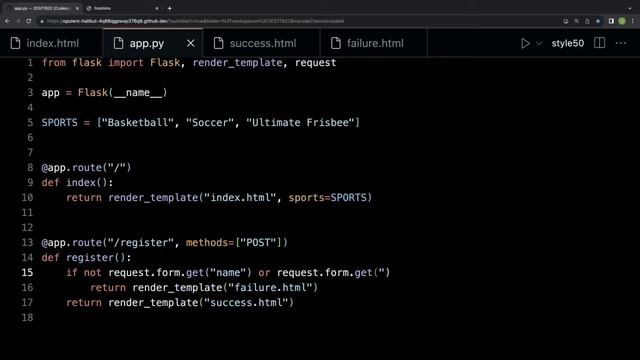The height and width of the screenshot is (360, 640).
Task: Run the Python file with play icon
Action: pyautogui.click(x=525, y=43)
